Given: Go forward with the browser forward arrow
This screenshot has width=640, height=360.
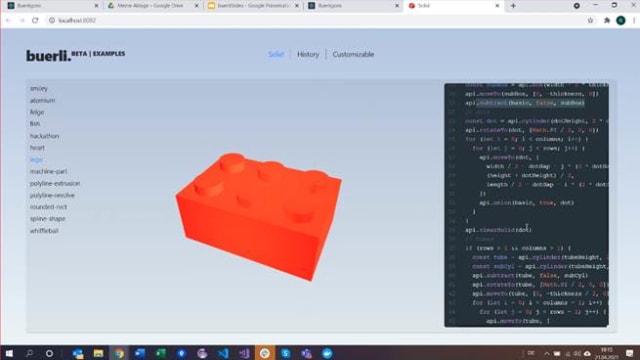Looking at the screenshot, I should coord(22,20).
